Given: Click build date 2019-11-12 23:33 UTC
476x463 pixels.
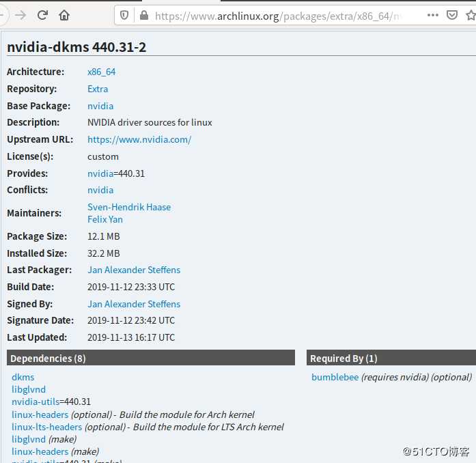Looking at the screenshot, I should tap(131, 287).
